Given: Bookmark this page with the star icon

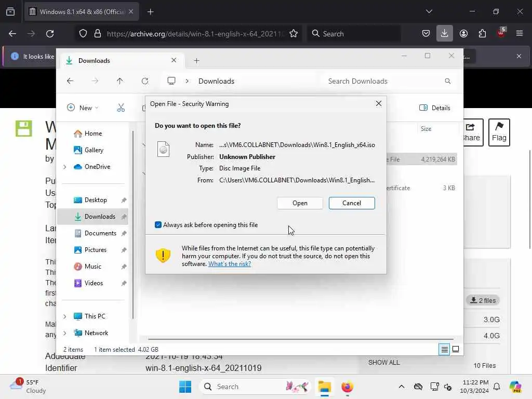Looking at the screenshot, I should (x=294, y=34).
